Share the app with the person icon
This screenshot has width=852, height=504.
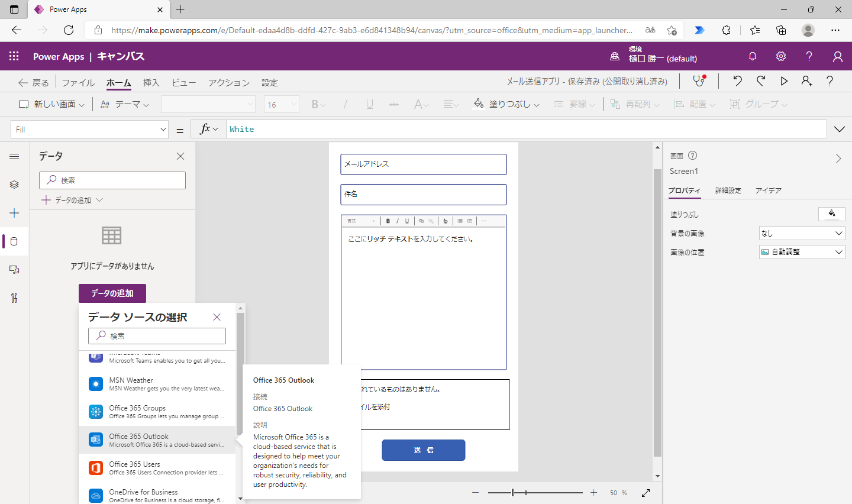pyautogui.click(x=807, y=81)
